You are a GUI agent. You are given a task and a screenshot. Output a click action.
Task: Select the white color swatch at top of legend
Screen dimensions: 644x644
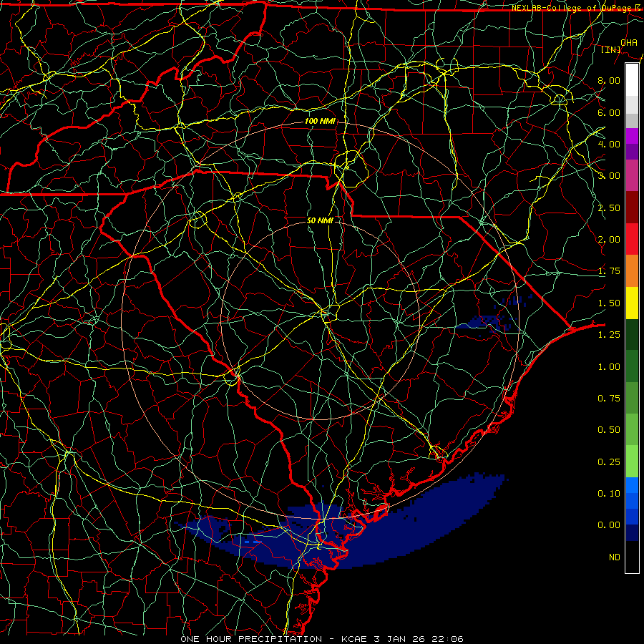[632, 79]
